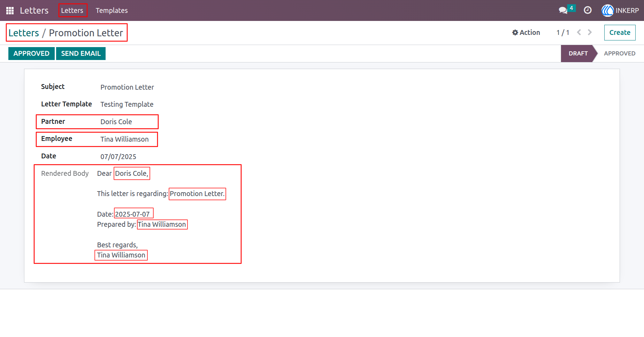The image size is (644, 337).
Task: Click the Partner value Doris Cole
Action: (x=116, y=122)
